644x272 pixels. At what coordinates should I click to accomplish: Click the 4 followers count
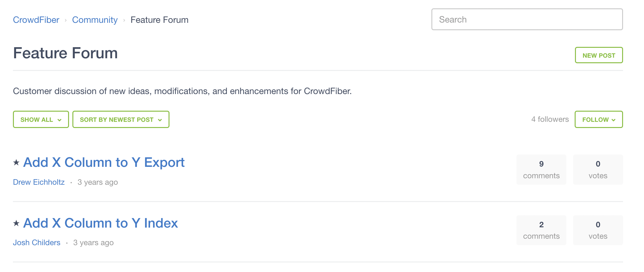click(x=550, y=119)
